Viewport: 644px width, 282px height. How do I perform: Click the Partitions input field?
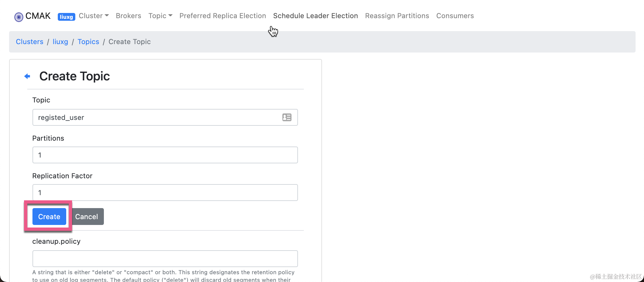coord(165,155)
